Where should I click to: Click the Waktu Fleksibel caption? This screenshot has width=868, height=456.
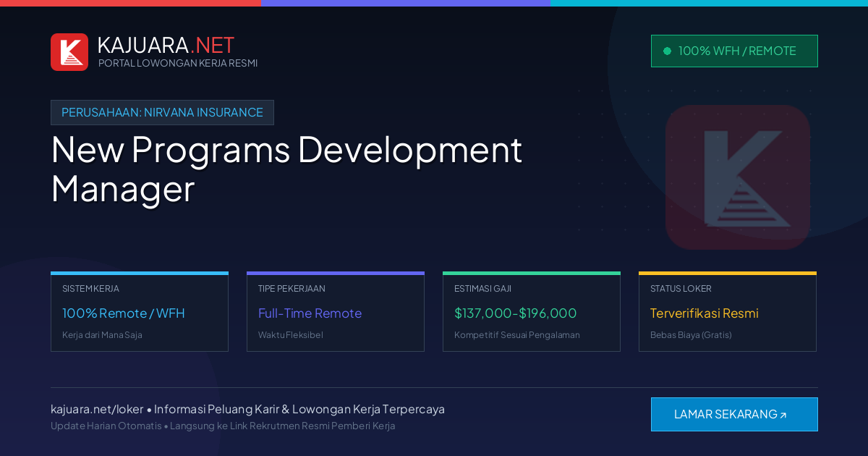point(291,335)
